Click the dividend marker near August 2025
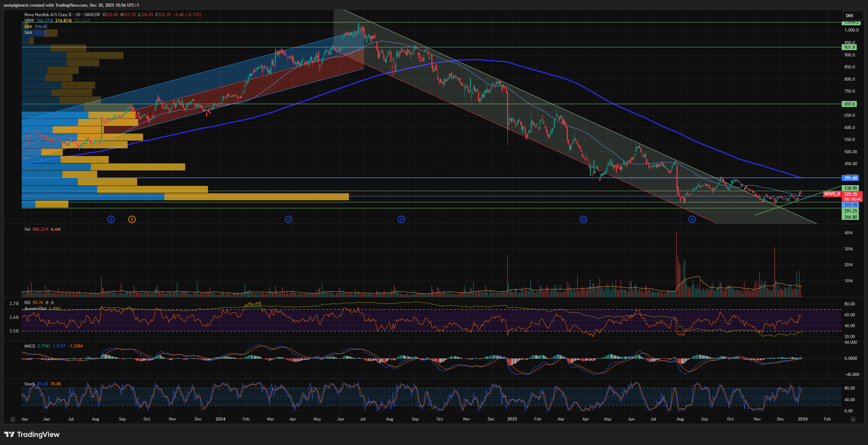The image size is (868, 445). [x=692, y=220]
